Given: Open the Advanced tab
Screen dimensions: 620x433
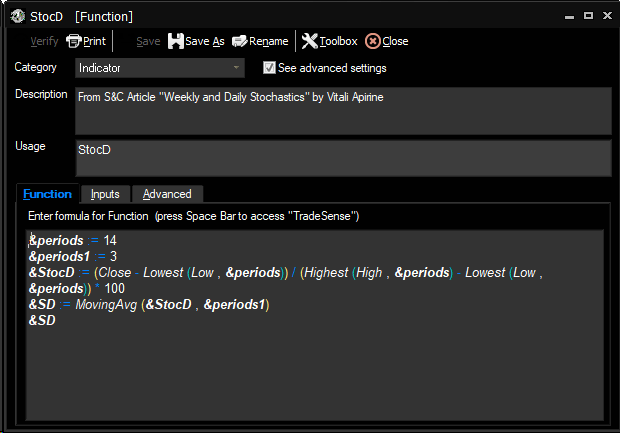Looking at the screenshot, I should click(x=167, y=194).
